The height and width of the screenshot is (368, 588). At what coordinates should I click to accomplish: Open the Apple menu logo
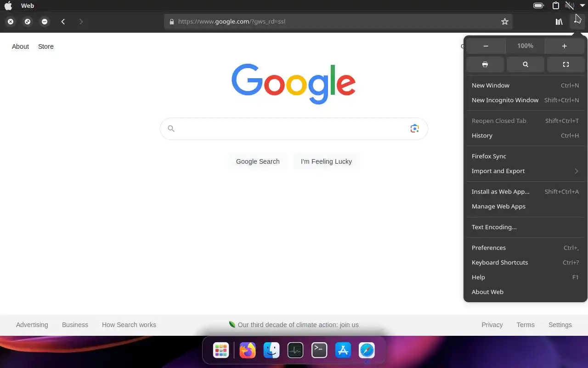[8, 6]
